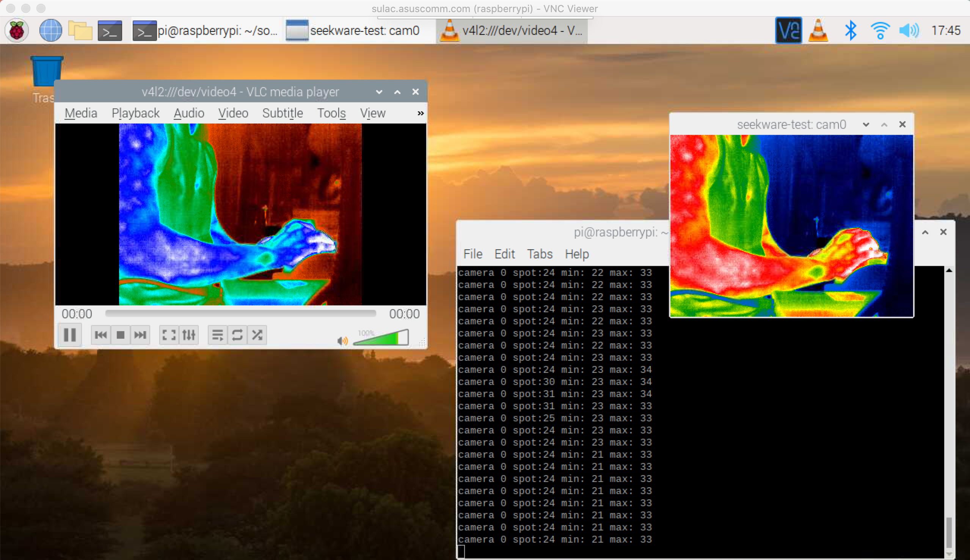
Task: Click the 17:45 panel clock
Action: click(x=946, y=30)
